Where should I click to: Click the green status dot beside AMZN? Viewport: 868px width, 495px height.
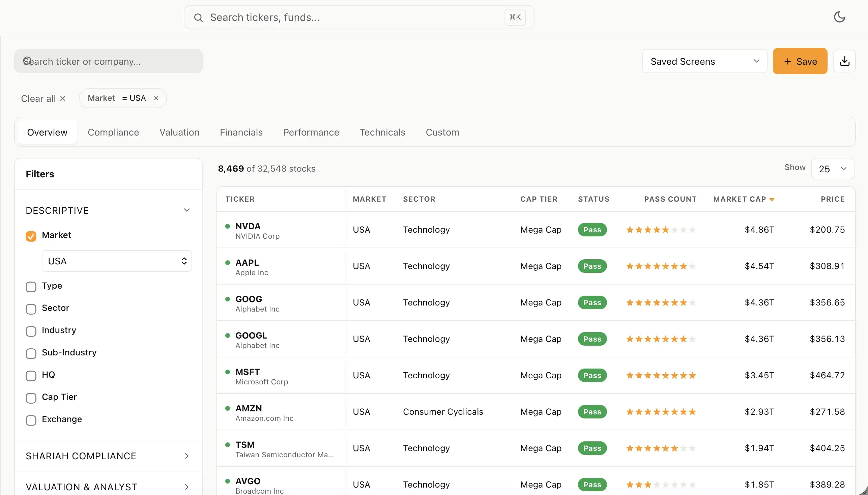pos(228,408)
